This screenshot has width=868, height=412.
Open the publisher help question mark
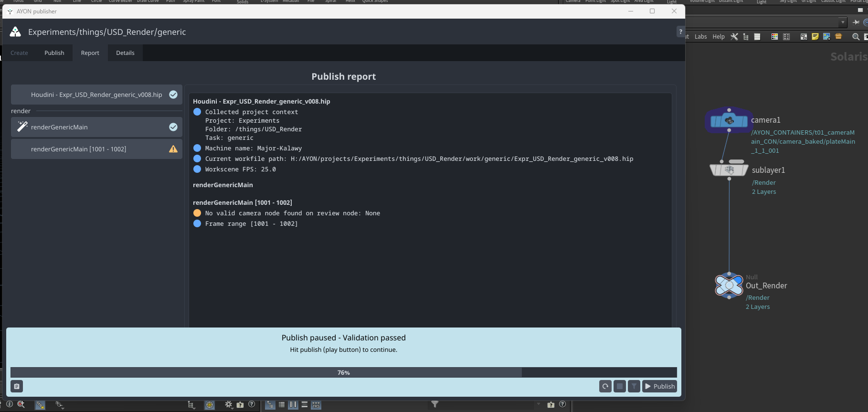[x=681, y=32]
